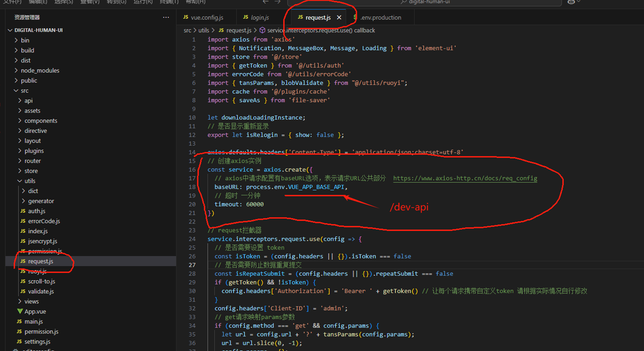Click the navigate back arrow
Screen dimensions: 644x351
[265, 2]
